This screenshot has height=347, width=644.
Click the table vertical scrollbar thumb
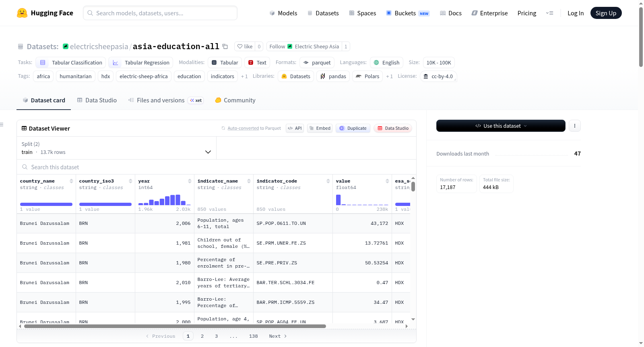[413, 187]
